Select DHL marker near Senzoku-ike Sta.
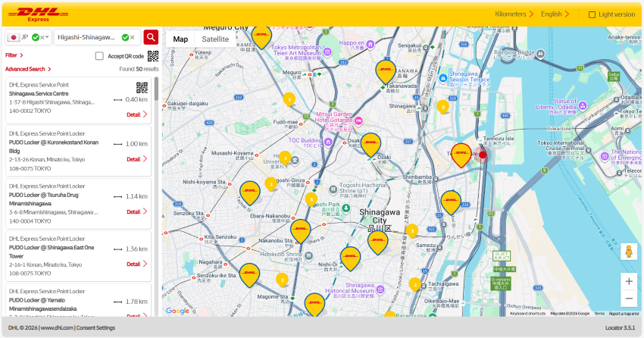Screen dimensions: 644x338 [x=249, y=275]
